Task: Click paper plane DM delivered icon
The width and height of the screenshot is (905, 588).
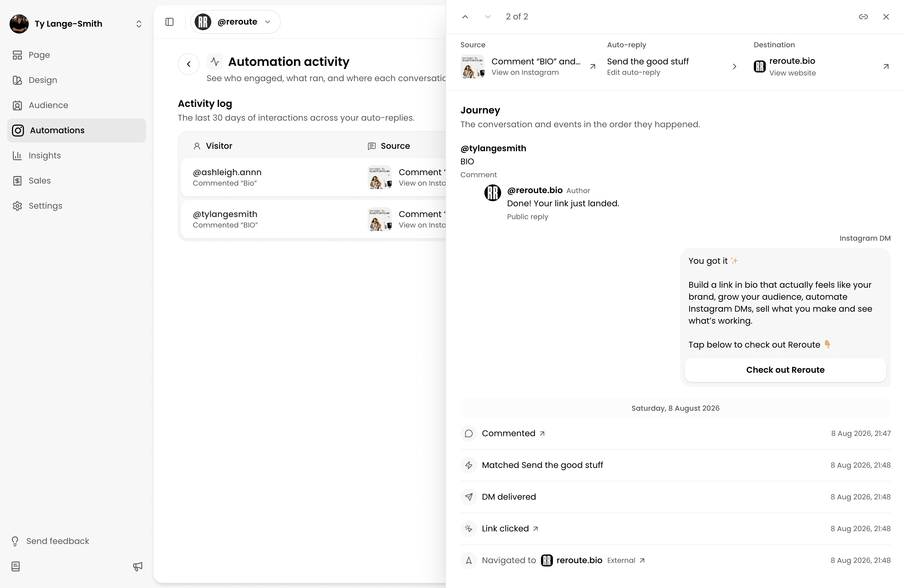Action: pos(469,497)
